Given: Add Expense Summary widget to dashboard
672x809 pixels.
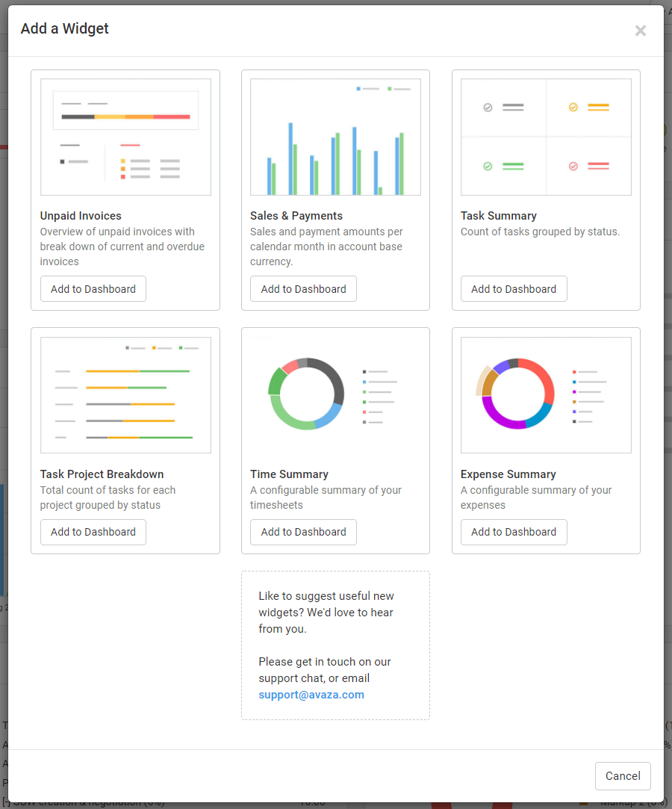Looking at the screenshot, I should pos(514,532).
